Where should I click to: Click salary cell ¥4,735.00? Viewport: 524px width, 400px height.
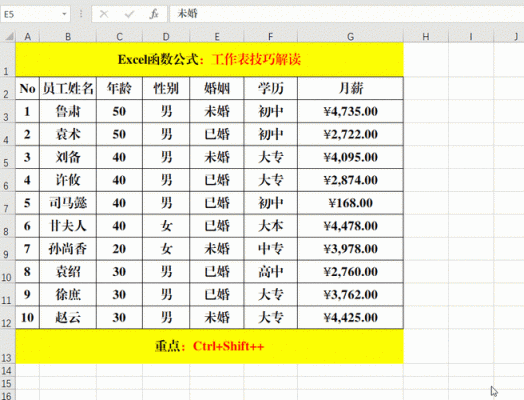351,111
